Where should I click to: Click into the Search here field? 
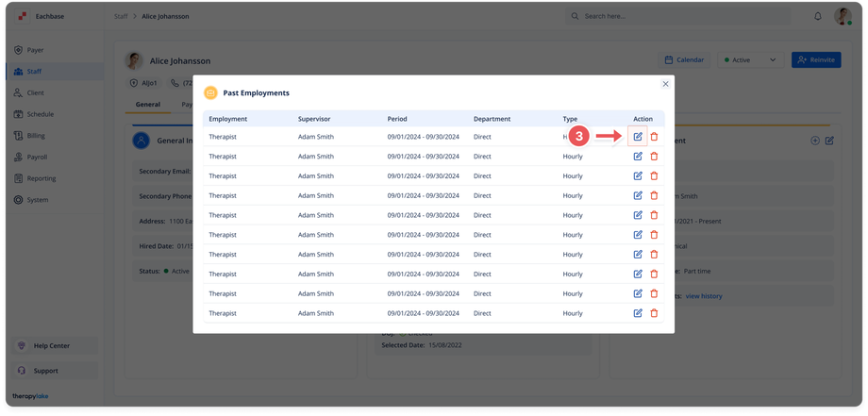pyautogui.click(x=679, y=16)
